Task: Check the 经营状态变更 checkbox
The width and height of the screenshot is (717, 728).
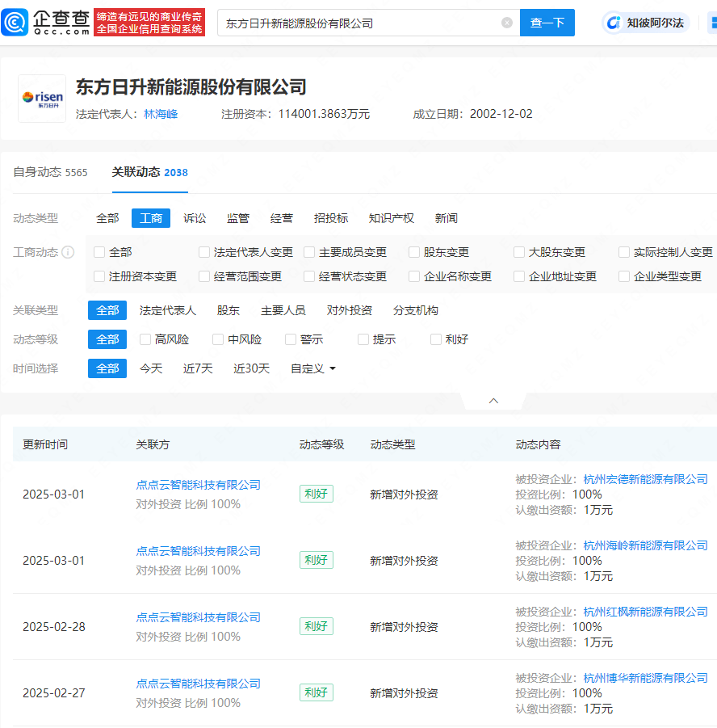Action: [x=309, y=276]
